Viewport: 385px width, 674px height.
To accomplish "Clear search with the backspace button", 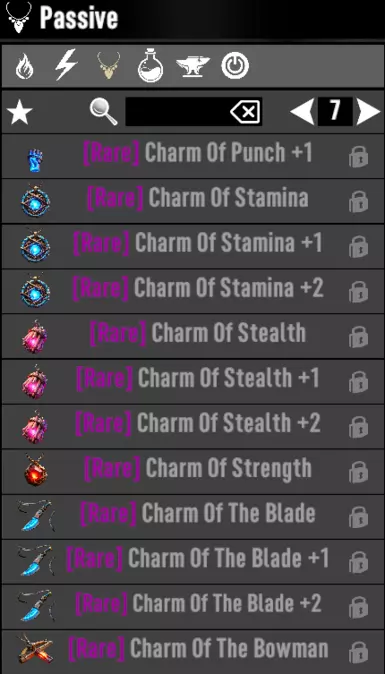I will [x=245, y=112].
